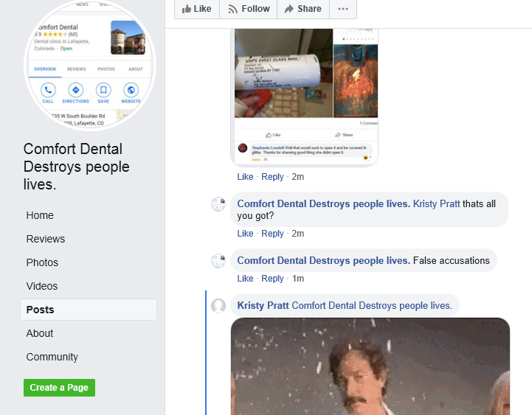Select the Posts section in sidebar
Image resolution: width=532 pixels, height=415 pixels.
point(89,310)
